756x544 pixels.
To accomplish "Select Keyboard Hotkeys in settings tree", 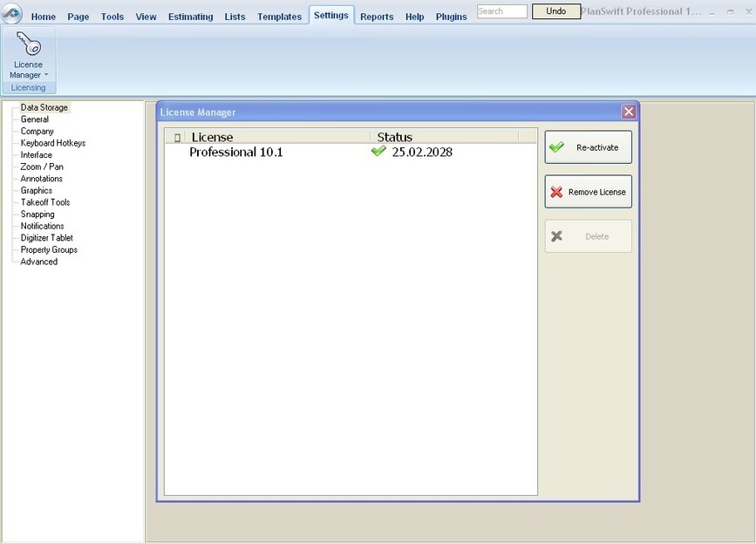I will tap(53, 143).
